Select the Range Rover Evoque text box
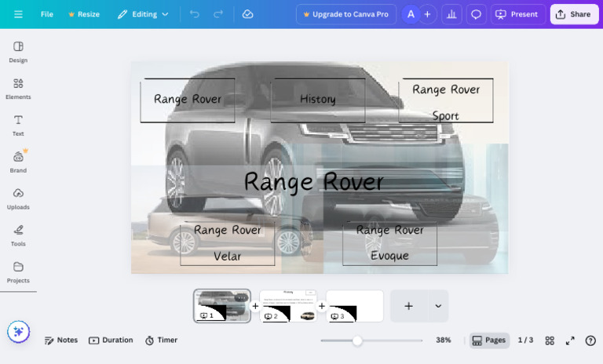Screen dimensions: 603x364 [389, 243]
